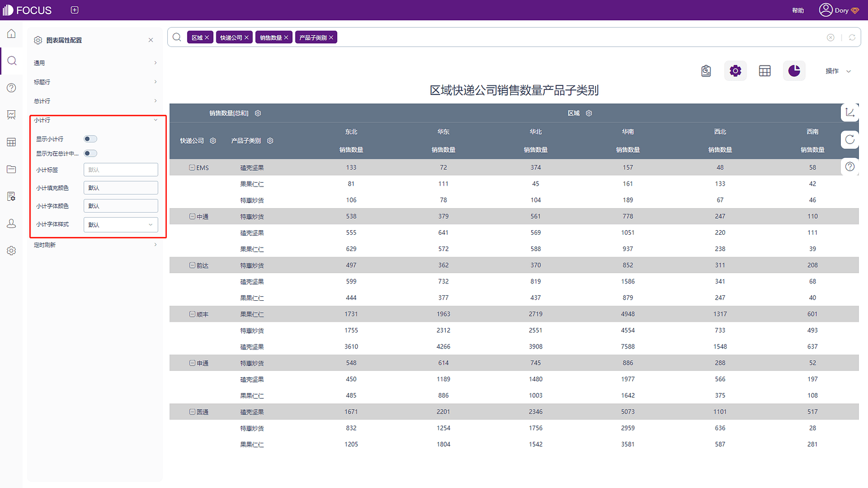Open system settings gear in sidebar
Viewport: 868px width, 488px height.
pyautogui.click(x=11, y=251)
